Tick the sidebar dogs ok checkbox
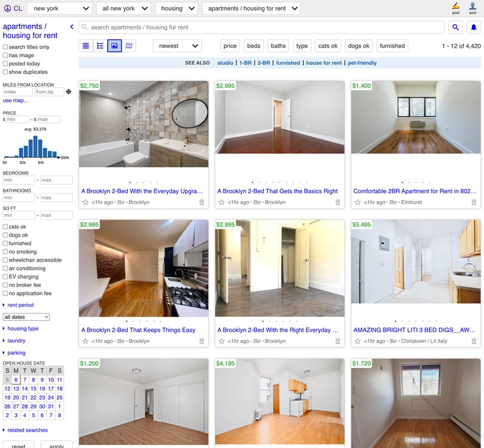The image size is (484, 448). [x=5, y=235]
